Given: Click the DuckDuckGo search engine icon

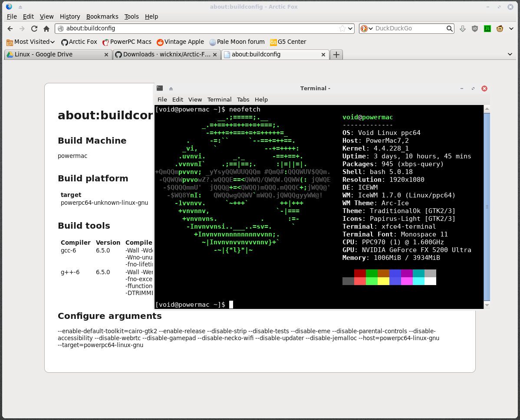Looking at the screenshot, I should pos(364,29).
